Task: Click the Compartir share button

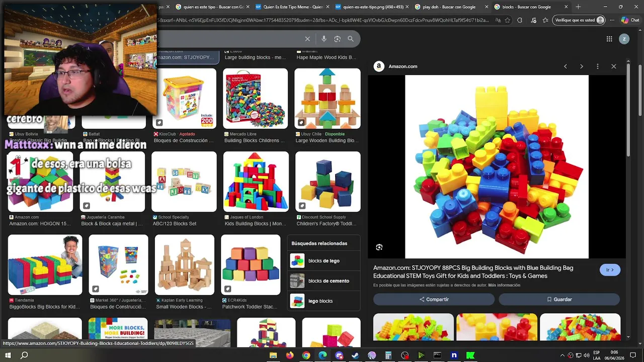Action: (434, 299)
